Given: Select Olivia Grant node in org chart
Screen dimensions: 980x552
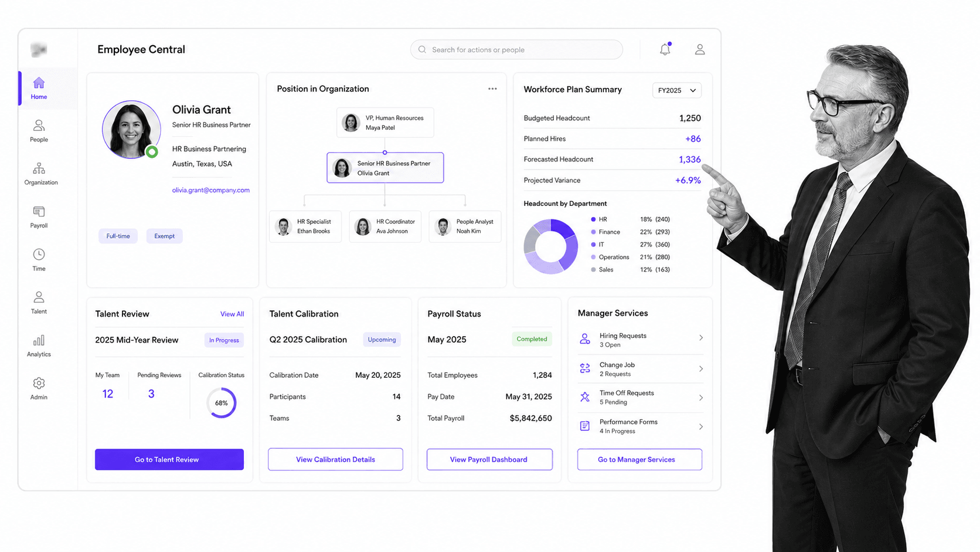Looking at the screenshot, I should 385,168.
